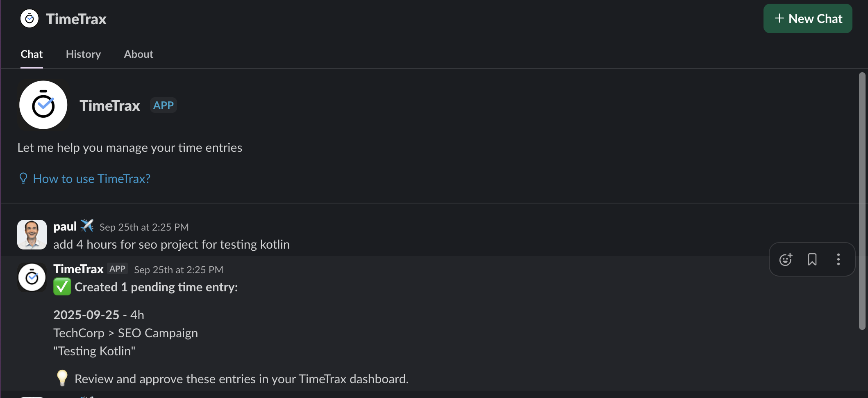
Task: Open the emoji reaction picker on paul's message
Action: point(786,259)
